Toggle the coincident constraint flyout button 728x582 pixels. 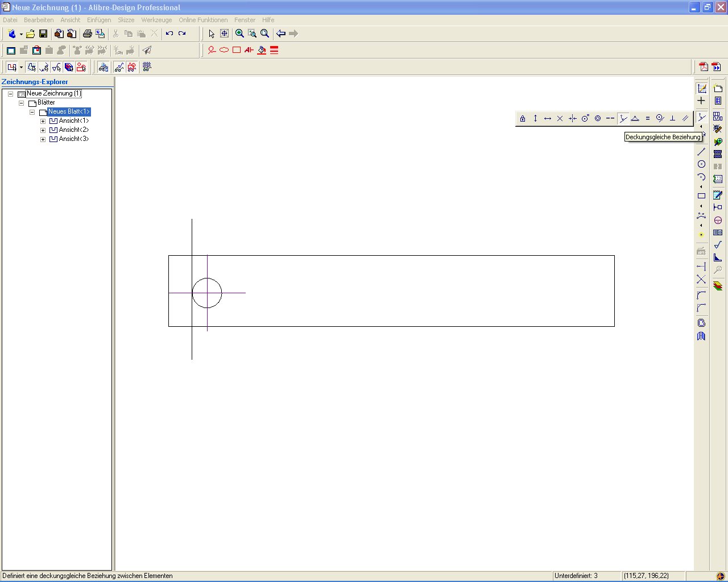(701, 117)
